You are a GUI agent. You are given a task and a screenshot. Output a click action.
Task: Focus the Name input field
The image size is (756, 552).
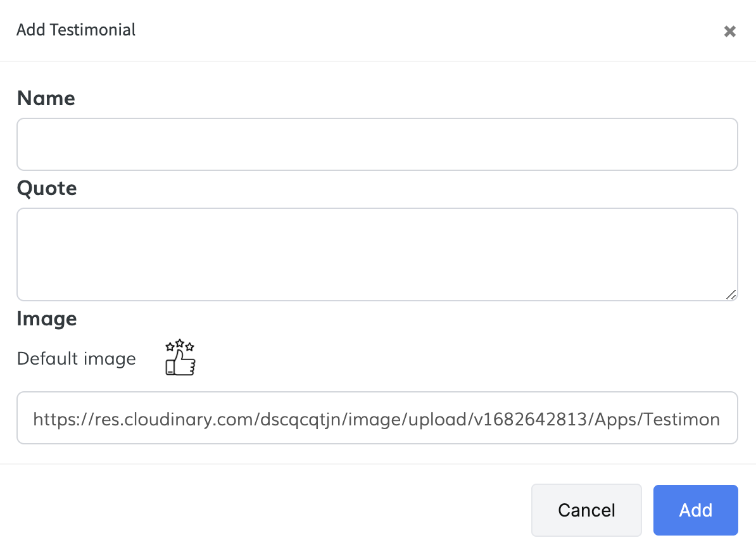click(377, 144)
